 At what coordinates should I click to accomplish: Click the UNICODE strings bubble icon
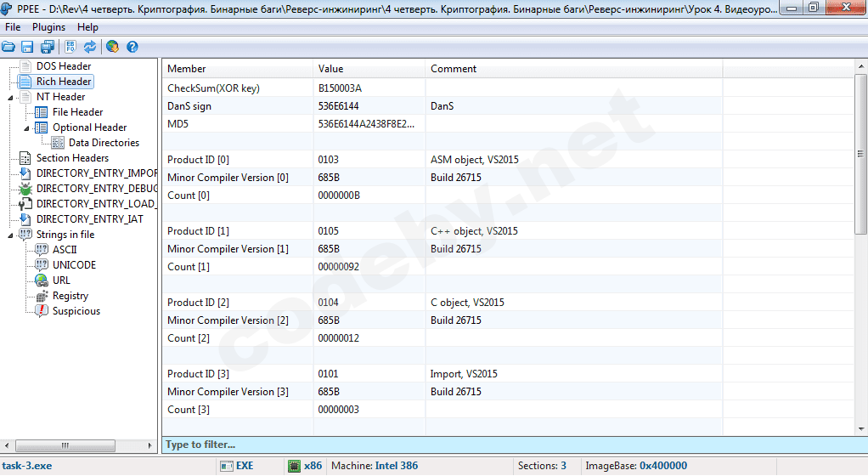[x=42, y=265]
